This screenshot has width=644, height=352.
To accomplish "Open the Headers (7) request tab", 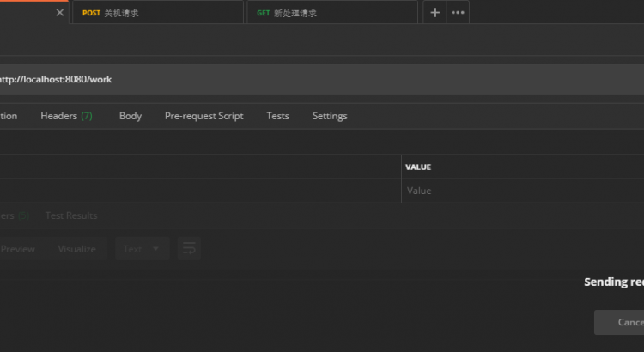I will (66, 116).
